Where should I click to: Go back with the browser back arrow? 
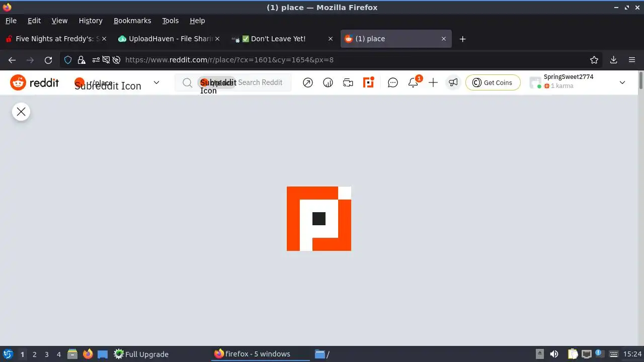(x=12, y=60)
